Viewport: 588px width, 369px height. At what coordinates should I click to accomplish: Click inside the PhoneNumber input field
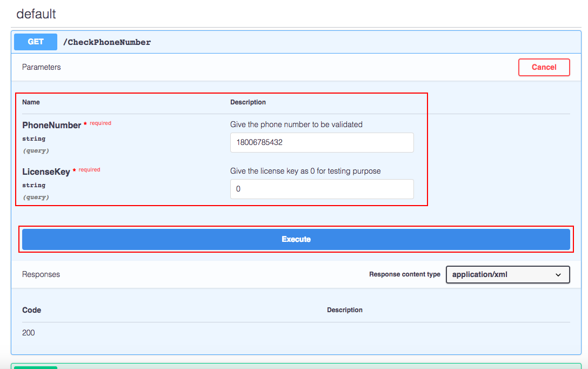coord(322,142)
